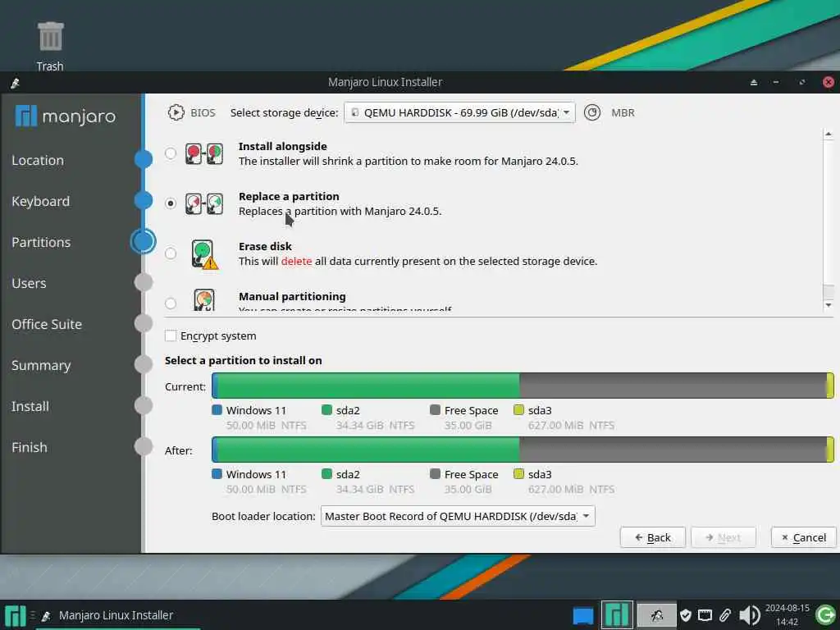Click the Install alongside disk icon
This screenshot has height=630, width=840.
[x=204, y=153]
